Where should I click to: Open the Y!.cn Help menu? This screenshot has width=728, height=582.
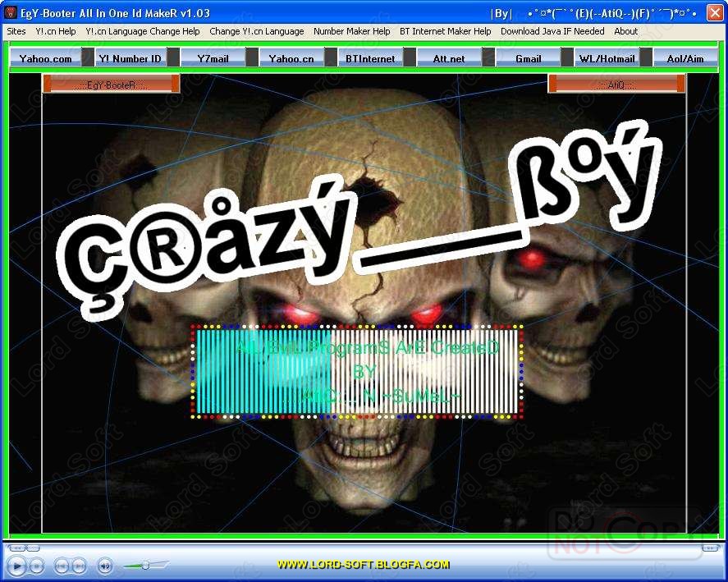[x=56, y=31]
